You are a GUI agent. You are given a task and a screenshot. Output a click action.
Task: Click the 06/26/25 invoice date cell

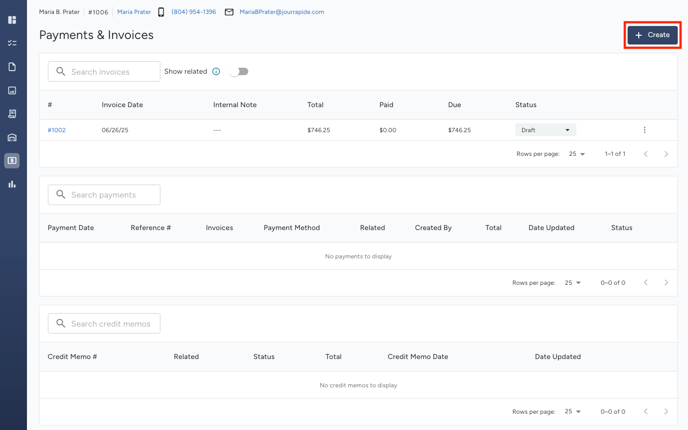[x=115, y=130]
